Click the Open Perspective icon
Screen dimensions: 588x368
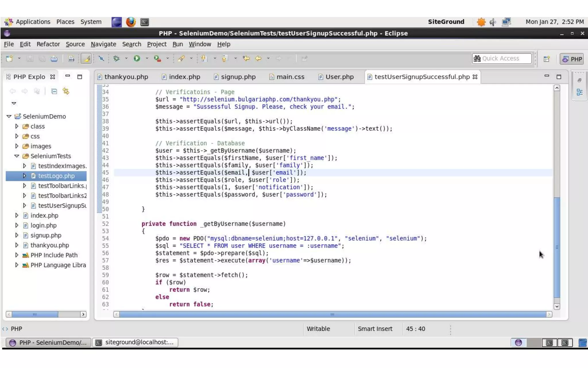[x=546, y=59]
